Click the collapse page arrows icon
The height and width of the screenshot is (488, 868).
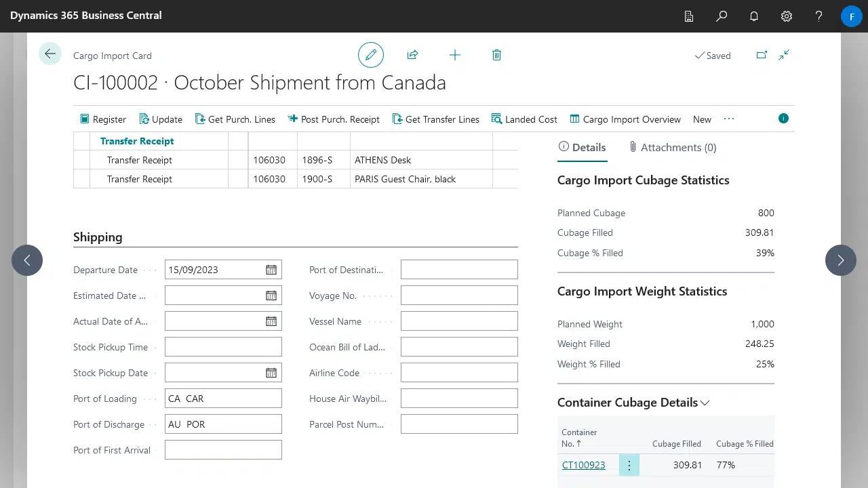click(784, 56)
